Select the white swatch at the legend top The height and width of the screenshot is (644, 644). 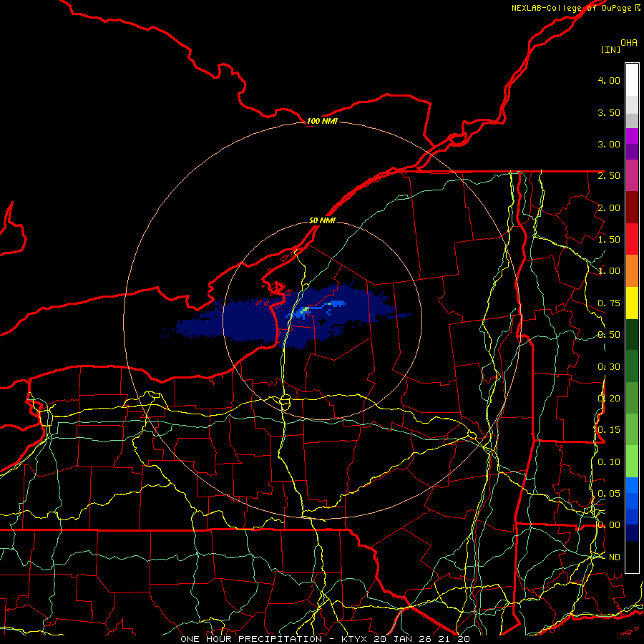tap(632, 79)
